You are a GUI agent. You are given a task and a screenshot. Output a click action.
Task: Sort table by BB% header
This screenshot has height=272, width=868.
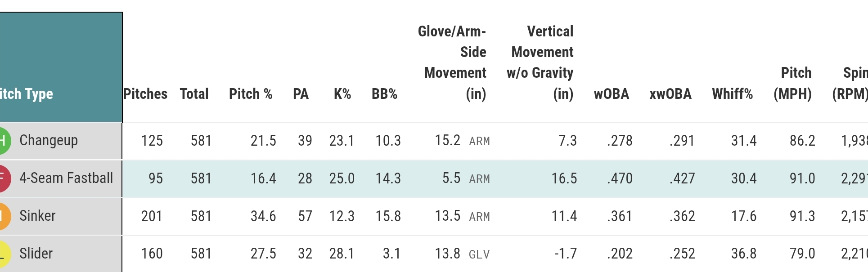384,94
